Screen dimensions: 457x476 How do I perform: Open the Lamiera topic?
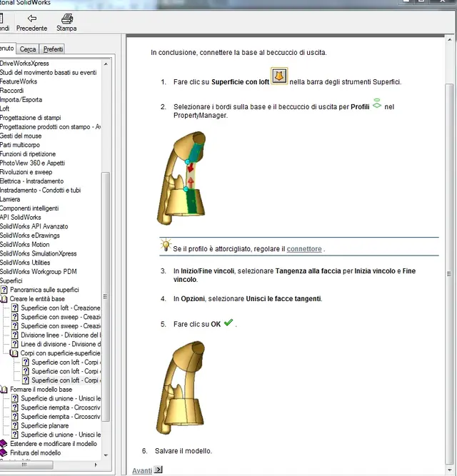[10, 199]
